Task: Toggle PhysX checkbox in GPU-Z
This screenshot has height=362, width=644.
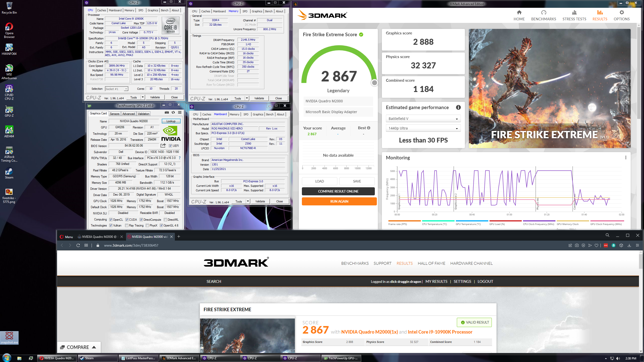Action: [147, 225]
